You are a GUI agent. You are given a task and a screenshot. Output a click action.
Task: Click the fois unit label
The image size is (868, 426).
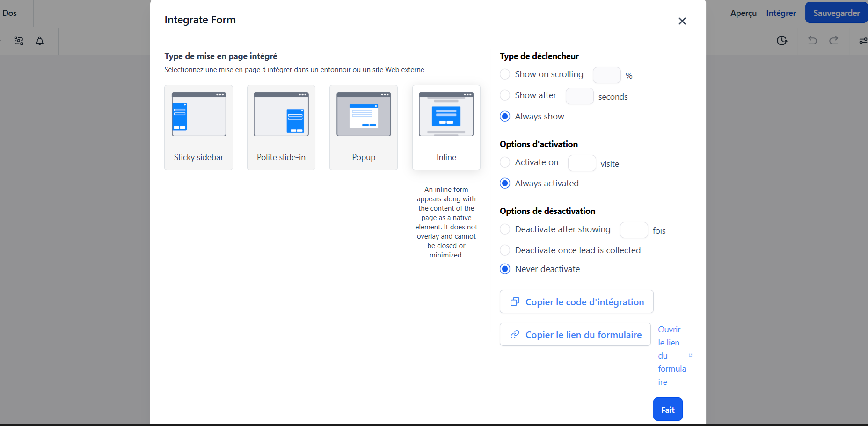click(x=659, y=231)
